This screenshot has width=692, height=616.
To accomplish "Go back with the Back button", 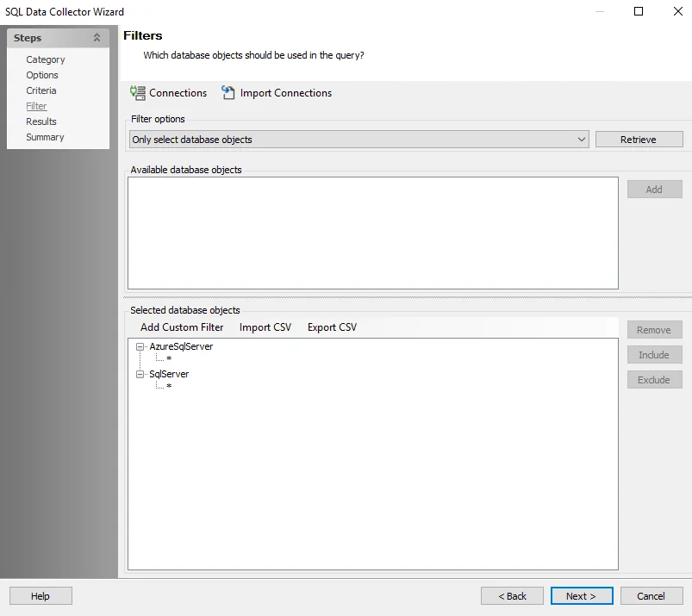I will (x=512, y=596).
